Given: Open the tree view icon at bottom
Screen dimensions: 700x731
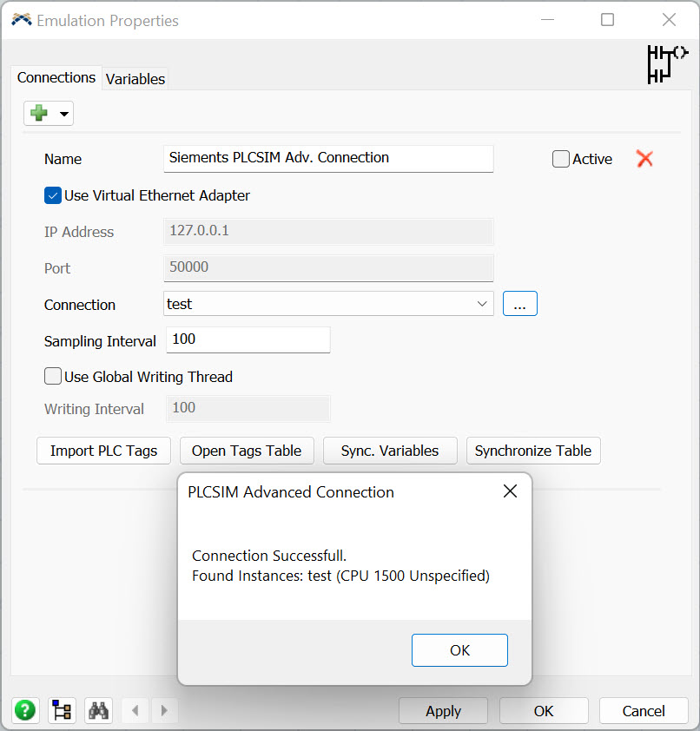Looking at the screenshot, I should click(62, 710).
